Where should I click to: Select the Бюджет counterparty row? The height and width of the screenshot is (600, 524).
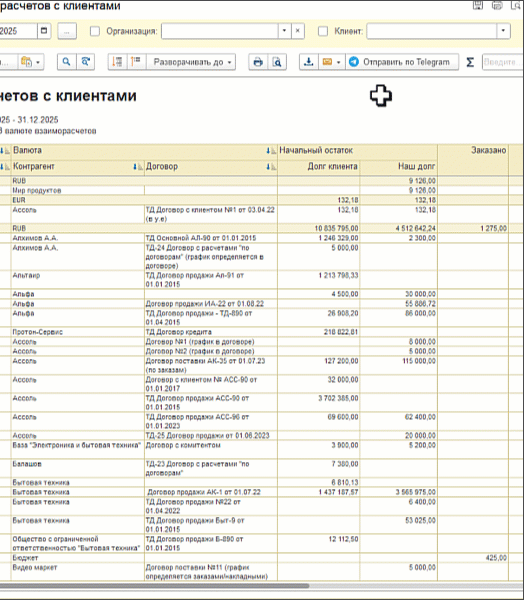(78, 558)
